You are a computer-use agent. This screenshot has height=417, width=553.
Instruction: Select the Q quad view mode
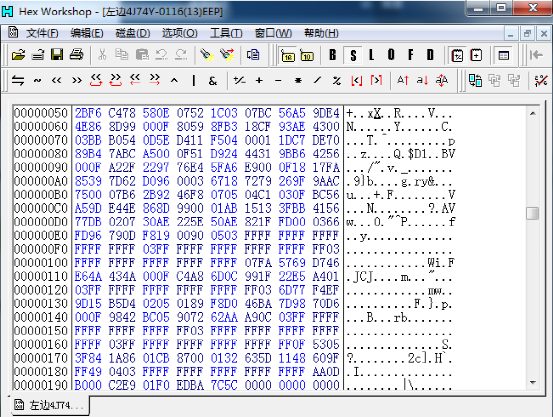(391, 55)
